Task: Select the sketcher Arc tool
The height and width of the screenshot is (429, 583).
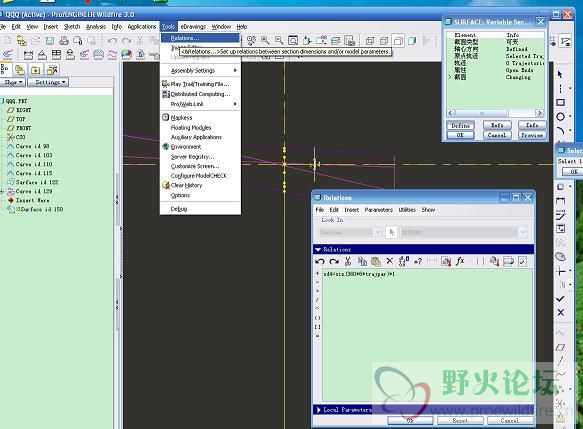Action: tap(560, 130)
